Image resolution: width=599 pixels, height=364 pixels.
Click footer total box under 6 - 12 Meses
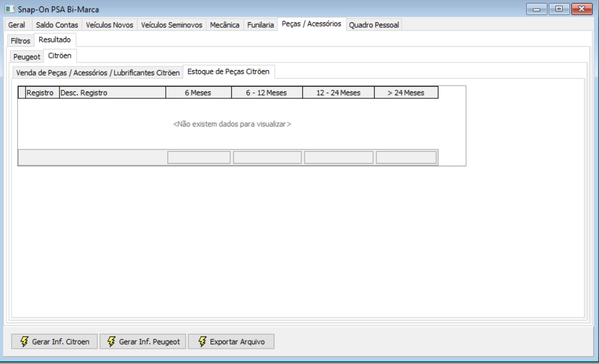click(x=267, y=157)
